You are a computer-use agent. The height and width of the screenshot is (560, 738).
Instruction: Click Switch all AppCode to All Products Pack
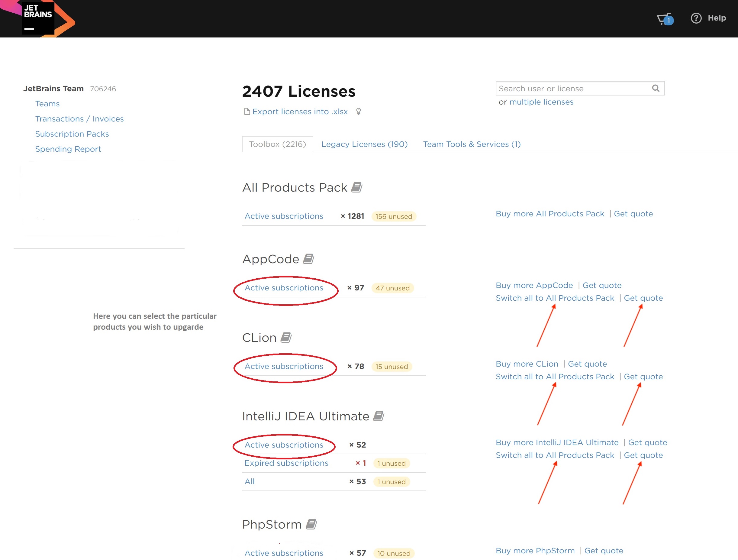555,298
